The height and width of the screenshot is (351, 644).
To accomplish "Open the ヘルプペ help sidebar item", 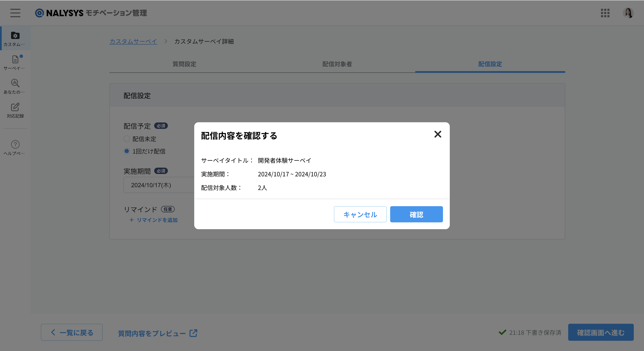I will [15, 148].
